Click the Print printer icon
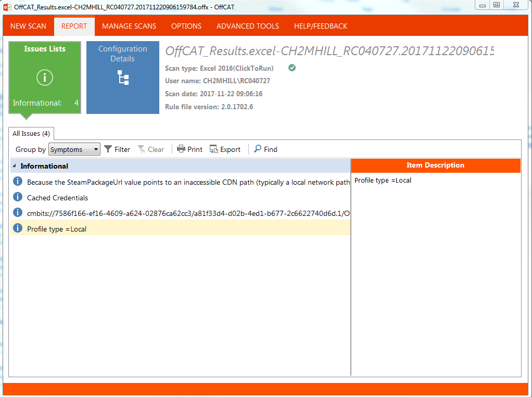Screen dimensions: 532x397 click(181, 149)
